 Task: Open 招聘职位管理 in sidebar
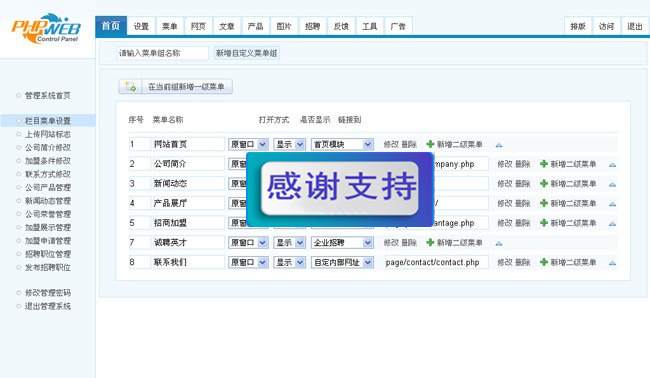[x=48, y=254]
